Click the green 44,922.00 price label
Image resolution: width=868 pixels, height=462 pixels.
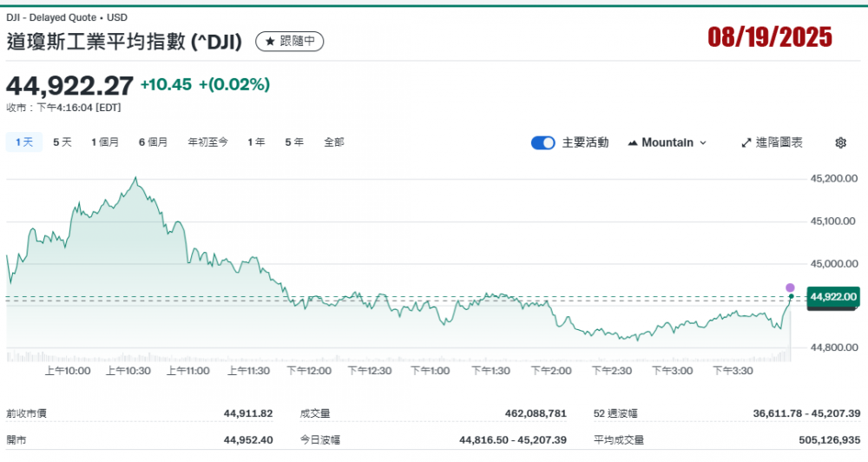(x=832, y=297)
